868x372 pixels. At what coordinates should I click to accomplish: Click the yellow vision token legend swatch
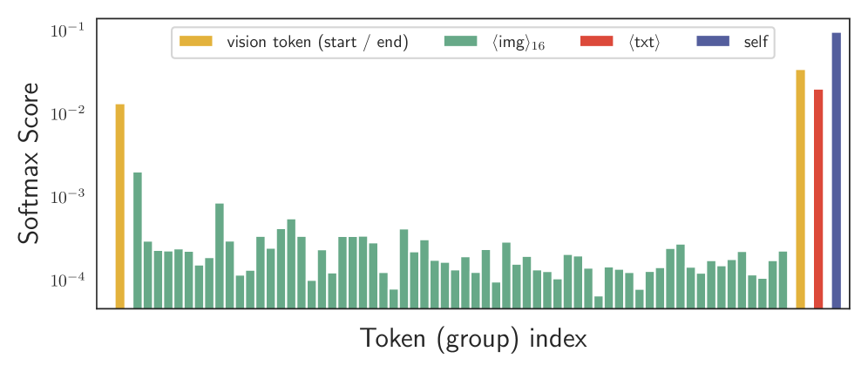196,42
